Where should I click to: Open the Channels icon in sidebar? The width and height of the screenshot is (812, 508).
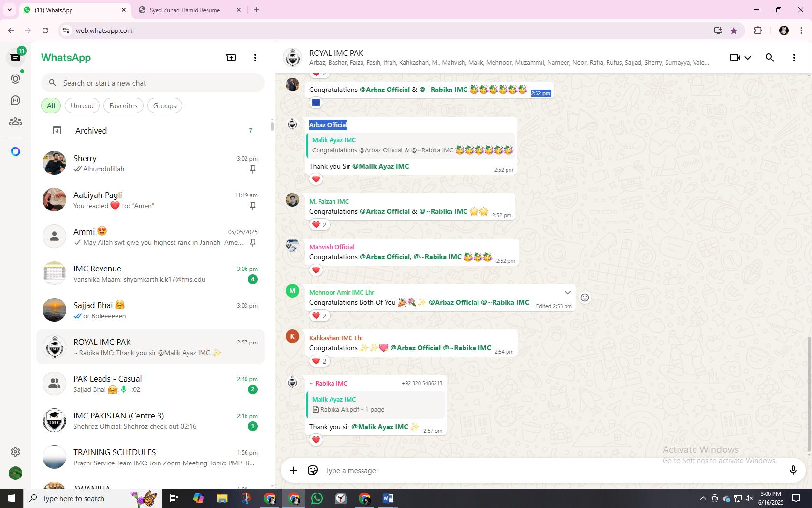15,100
